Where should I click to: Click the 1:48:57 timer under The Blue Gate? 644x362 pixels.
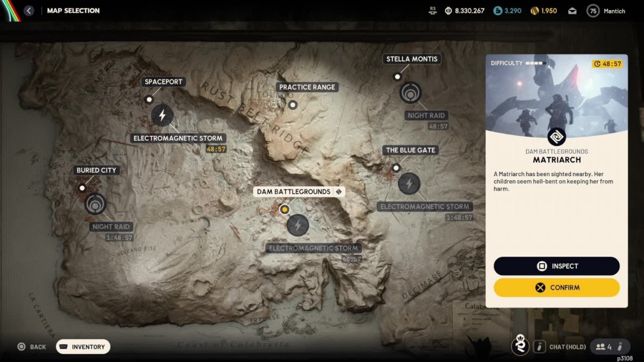(459, 218)
